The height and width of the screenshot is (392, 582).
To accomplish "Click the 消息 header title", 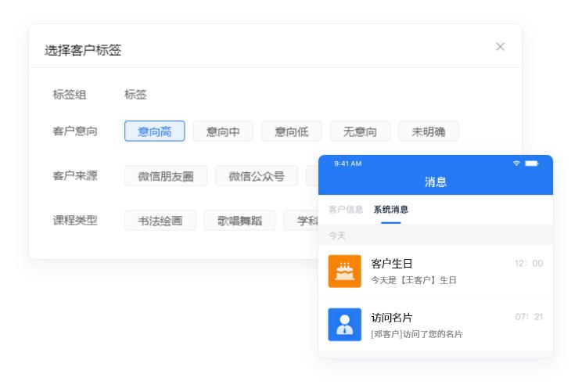I will tap(436, 182).
